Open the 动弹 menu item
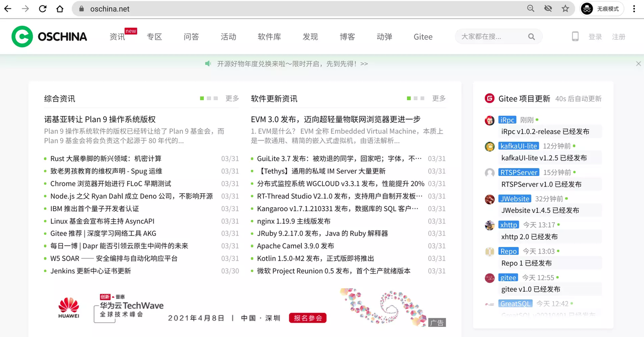This screenshot has height=337, width=644. [x=384, y=37]
